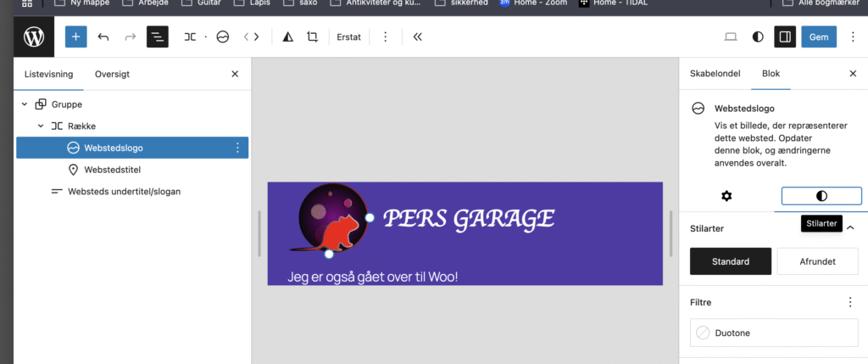Screen dimensions: 868x364
Task: Collapse the block toolbar with double chevron
Action: [417, 36]
